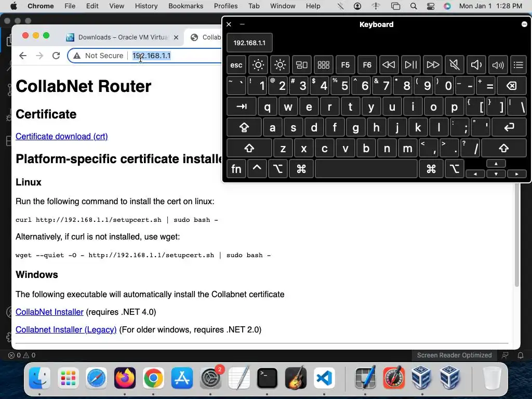
Task: Switch to the CollabNet tab
Action: point(205,37)
